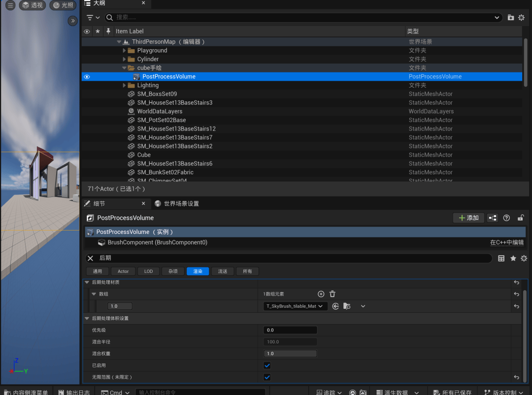Open the World Settings (世界场景设置) tab
This screenshot has height=395, width=532.
[x=177, y=203]
